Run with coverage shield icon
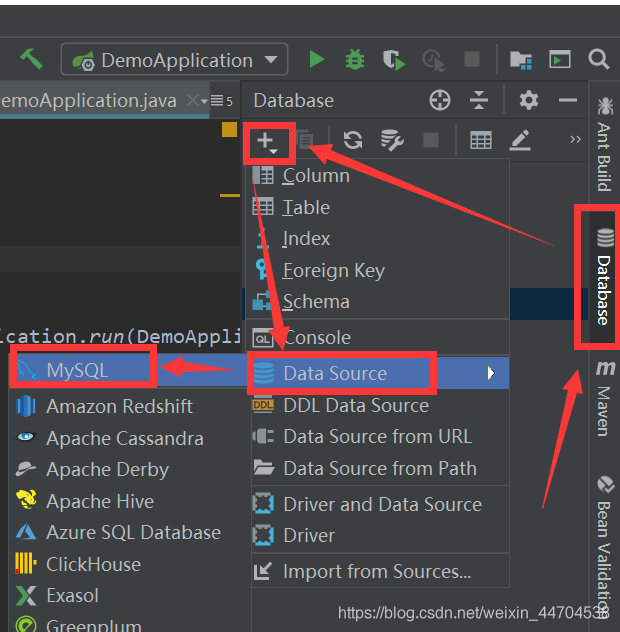The height and width of the screenshot is (632, 620). pyautogui.click(x=394, y=60)
